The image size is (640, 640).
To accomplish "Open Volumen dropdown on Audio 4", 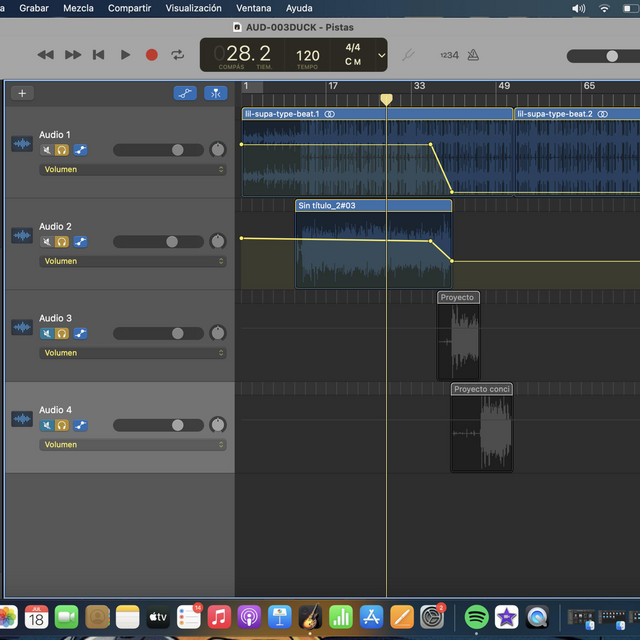I will point(132,445).
